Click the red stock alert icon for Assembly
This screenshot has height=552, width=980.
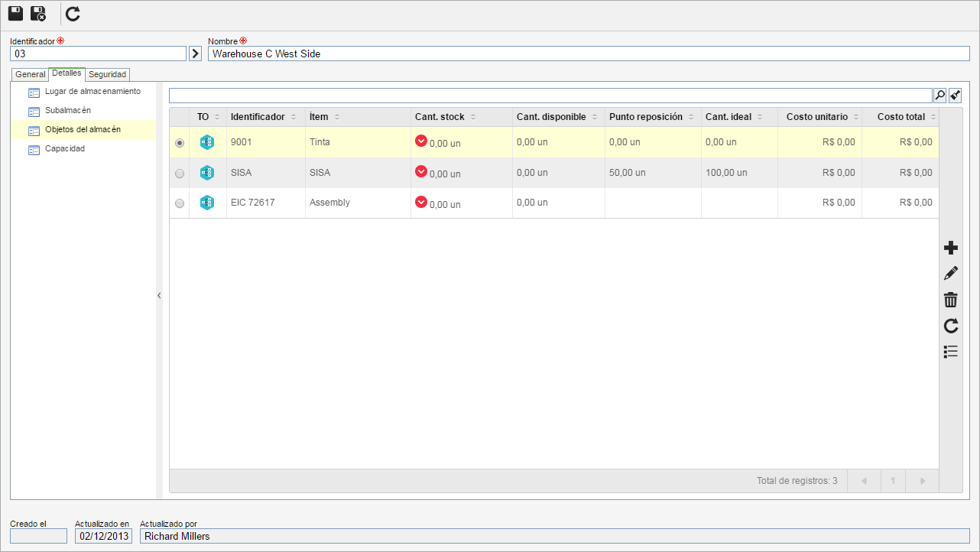click(x=421, y=202)
